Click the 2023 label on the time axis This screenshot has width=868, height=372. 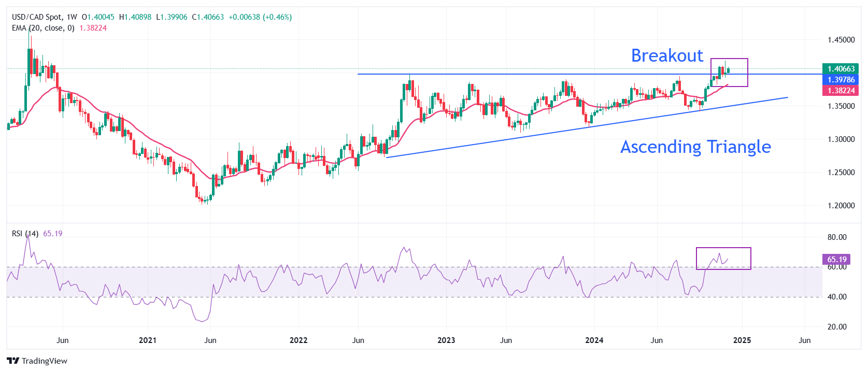pos(446,340)
